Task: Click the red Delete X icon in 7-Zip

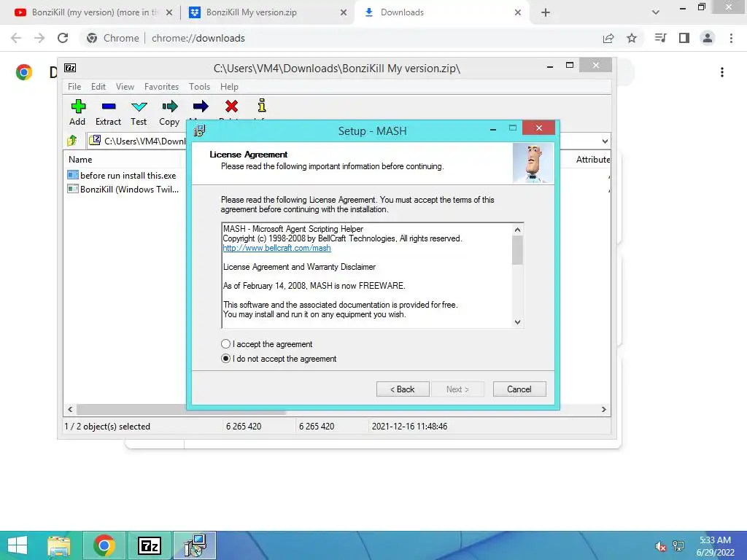Action: [231, 106]
